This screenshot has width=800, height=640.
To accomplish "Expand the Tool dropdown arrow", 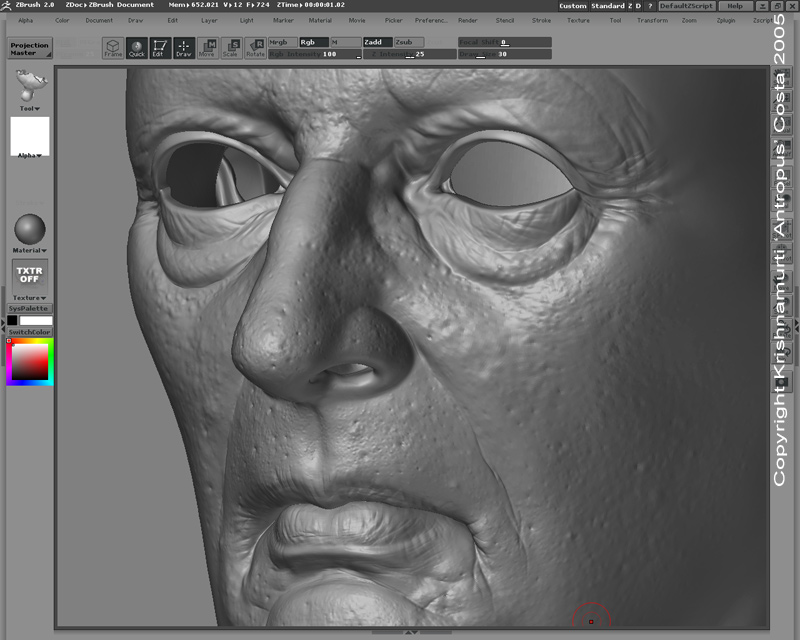I will (37, 109).
